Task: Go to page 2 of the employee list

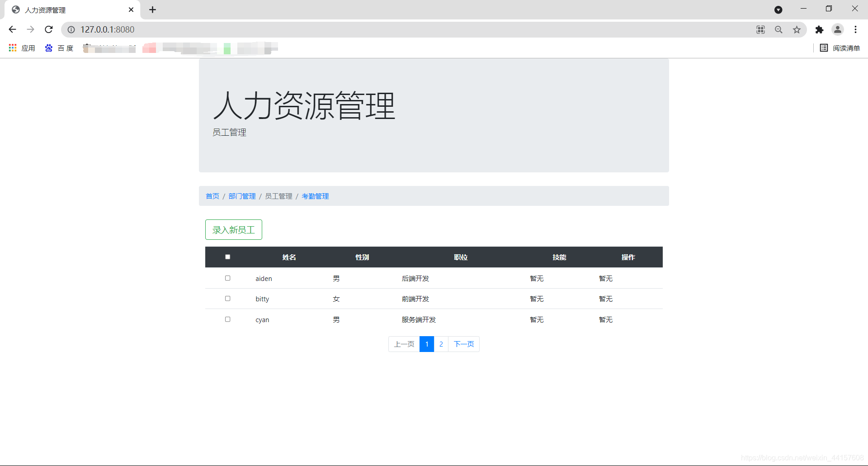Action: 441,344
